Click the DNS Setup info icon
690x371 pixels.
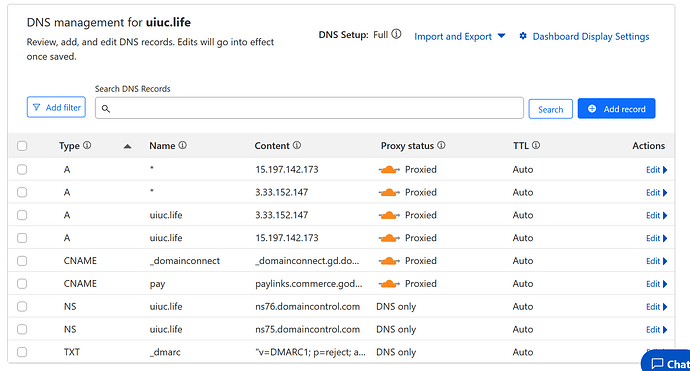(x=396, y=34)
